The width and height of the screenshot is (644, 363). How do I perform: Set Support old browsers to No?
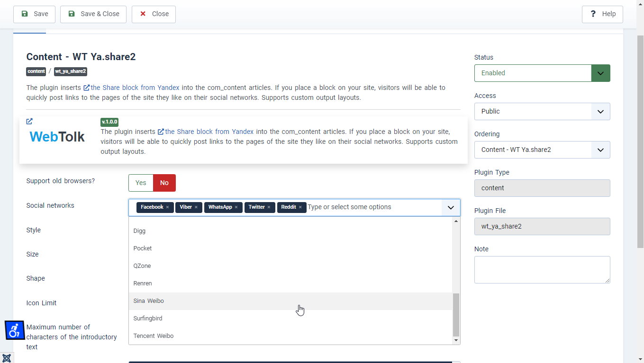[x=164, y=183]
